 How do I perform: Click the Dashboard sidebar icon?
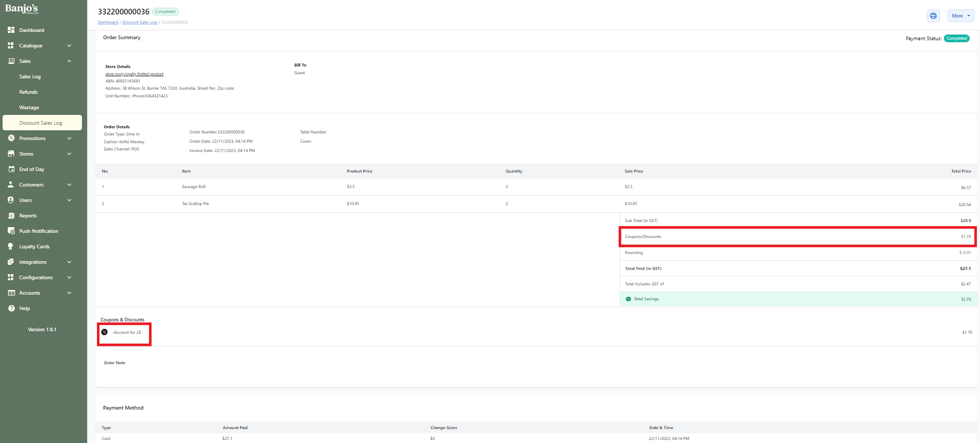[11, 30]
